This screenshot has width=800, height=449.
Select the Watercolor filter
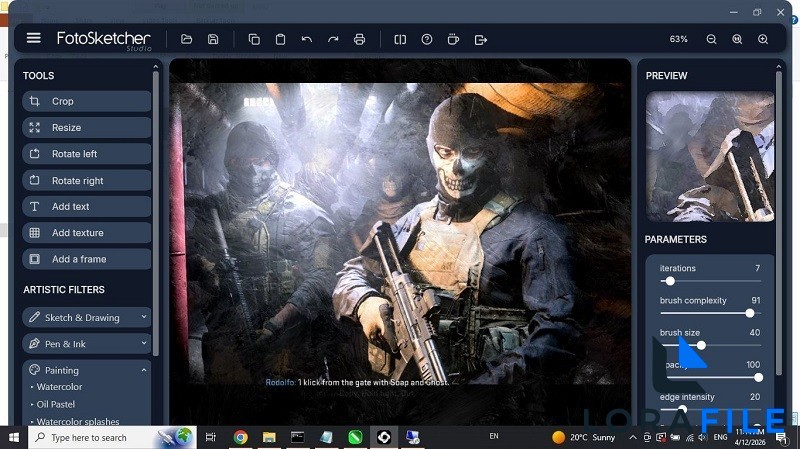[59, 387]
